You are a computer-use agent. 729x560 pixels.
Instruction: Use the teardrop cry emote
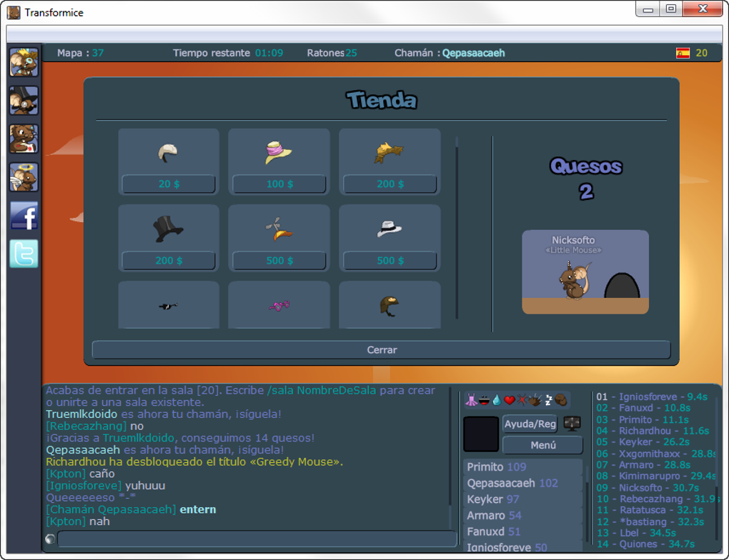point(497,400)
